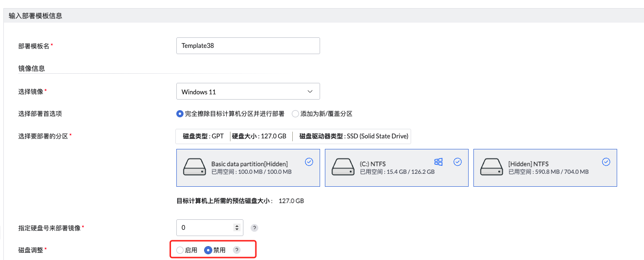The image size is (644, 260).
Task: Deselect the Basic data partition checkmark
Action: pos(309,162)
